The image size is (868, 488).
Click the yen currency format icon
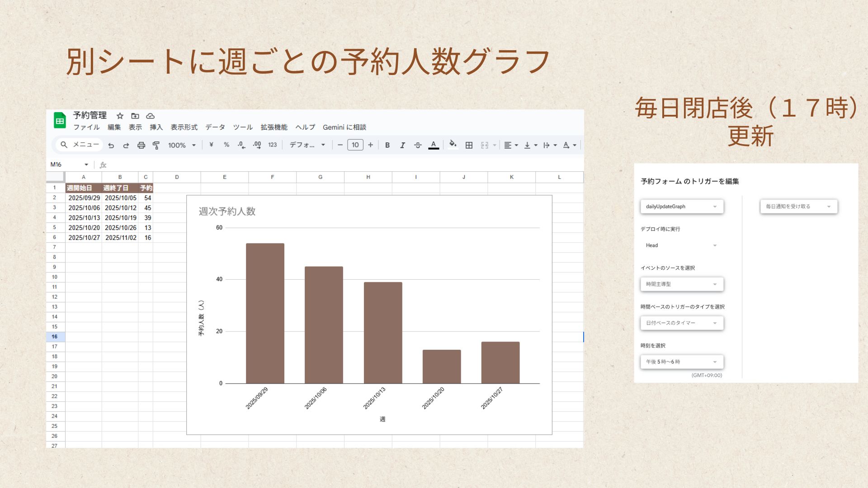click(x=211, y=145)
